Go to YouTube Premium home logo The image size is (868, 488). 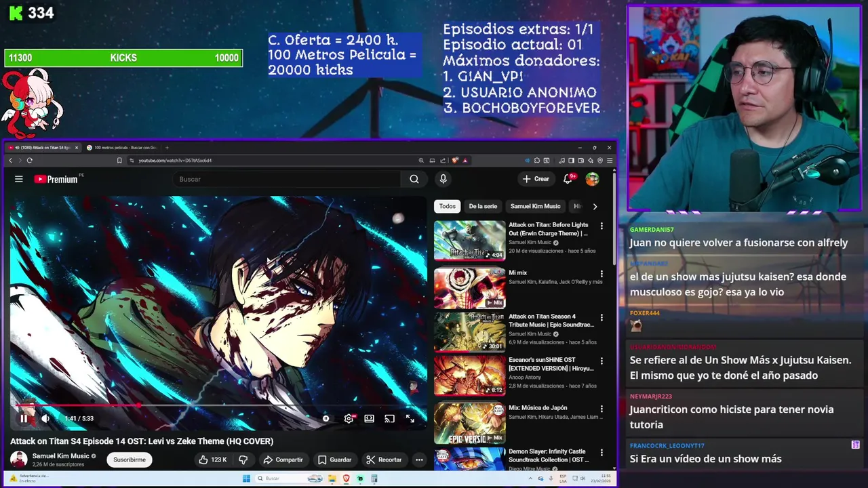pos(56,179)
